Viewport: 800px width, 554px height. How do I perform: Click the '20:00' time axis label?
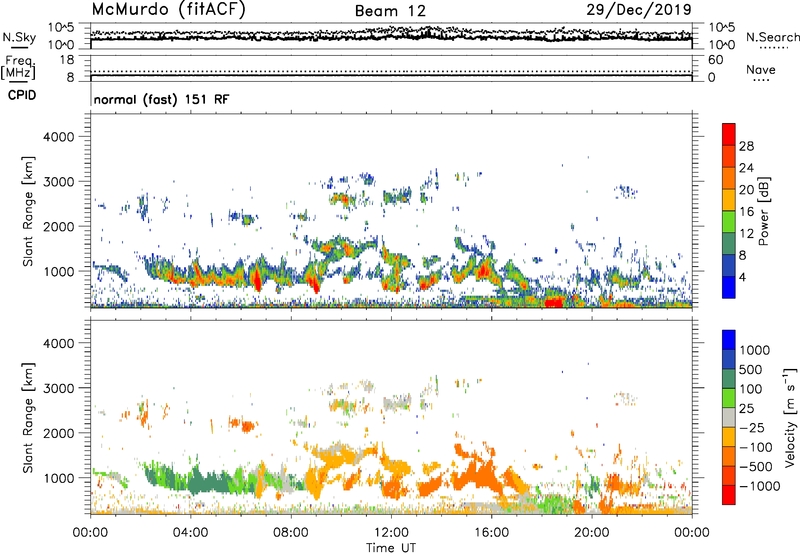[x=591, y=533]
